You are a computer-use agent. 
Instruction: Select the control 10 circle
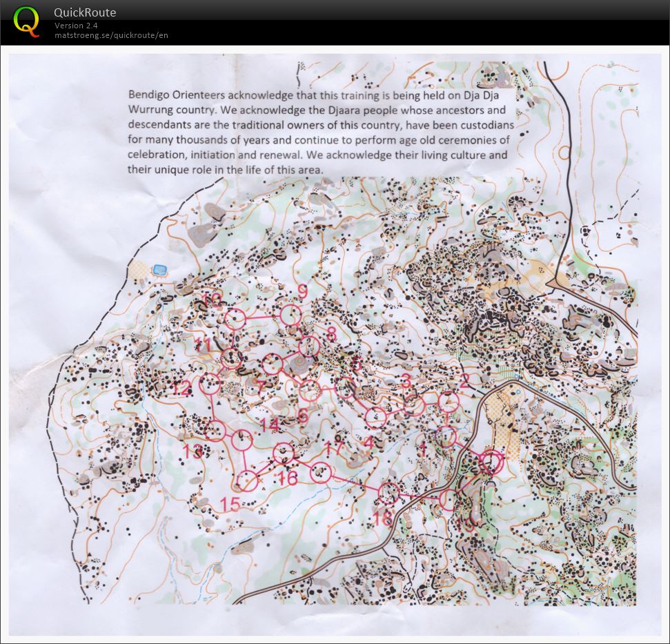[235, 318]
